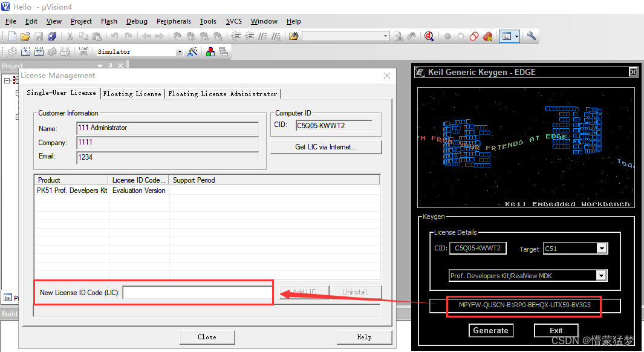
Task: Click the Company field showing 1111
Action: pos(168,143)
